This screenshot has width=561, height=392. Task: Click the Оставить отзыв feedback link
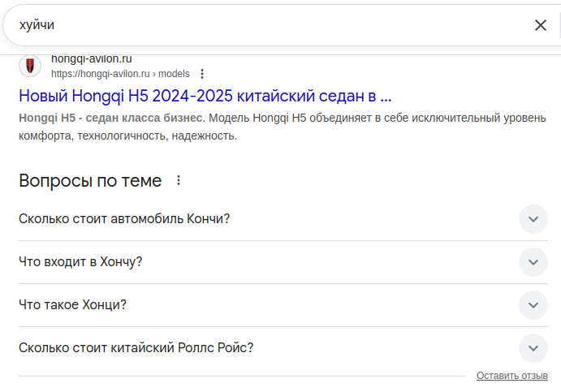point(512,376)
